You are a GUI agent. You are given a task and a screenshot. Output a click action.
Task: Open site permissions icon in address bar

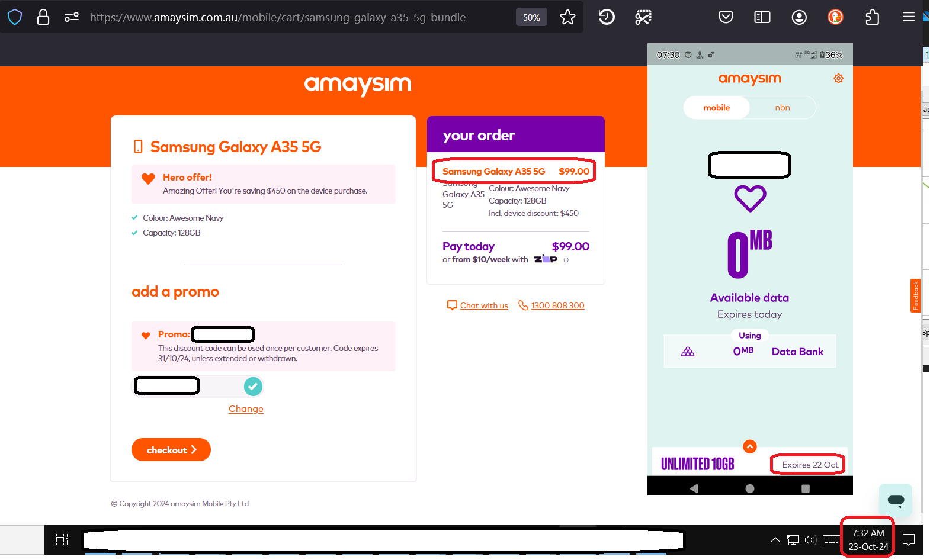tap(72, 17)
